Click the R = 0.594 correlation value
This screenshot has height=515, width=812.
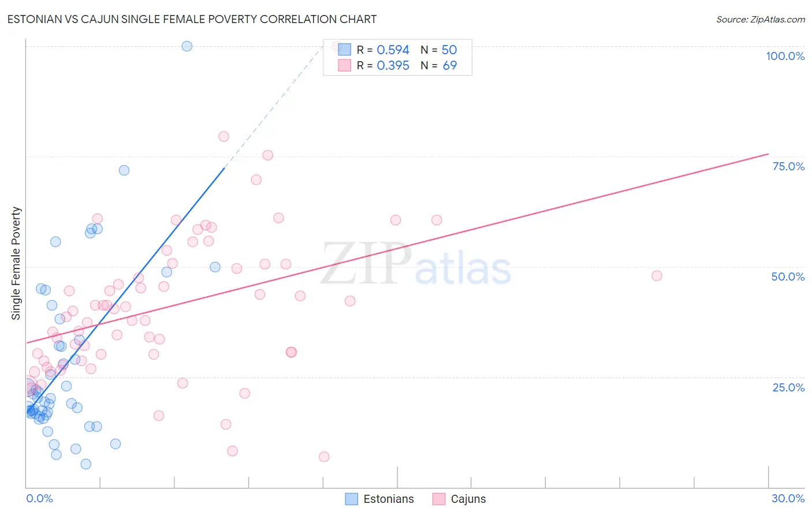click(383, 50)
